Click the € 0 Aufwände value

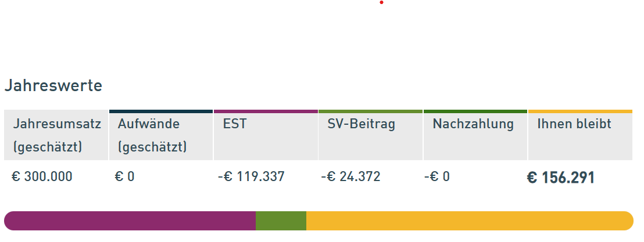pyautogui.click(x=124, y=176)
